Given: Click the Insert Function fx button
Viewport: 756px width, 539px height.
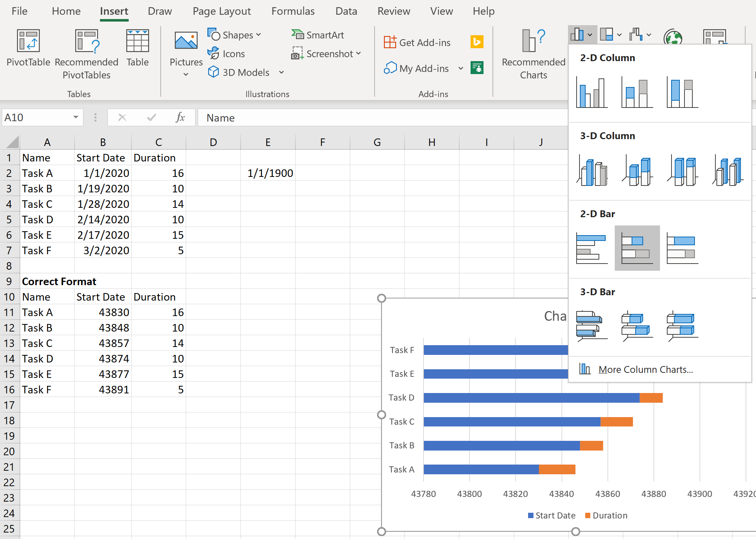Looking at the screenshot, I should coord(180,117).
